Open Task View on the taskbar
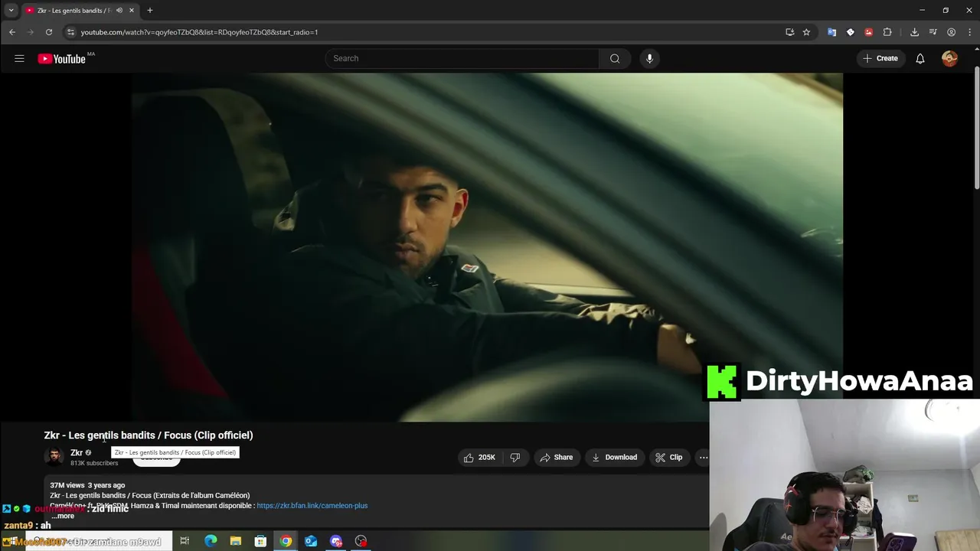980x551 pixels. coord(185,541)
